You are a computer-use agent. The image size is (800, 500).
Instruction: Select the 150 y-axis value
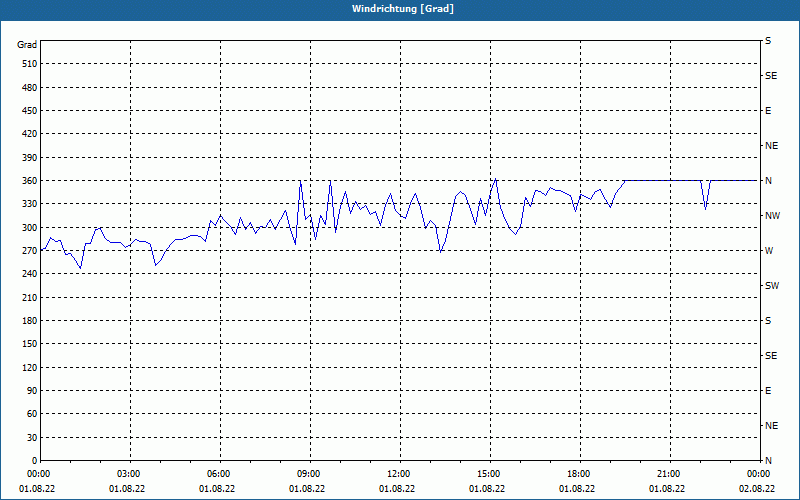30,344
